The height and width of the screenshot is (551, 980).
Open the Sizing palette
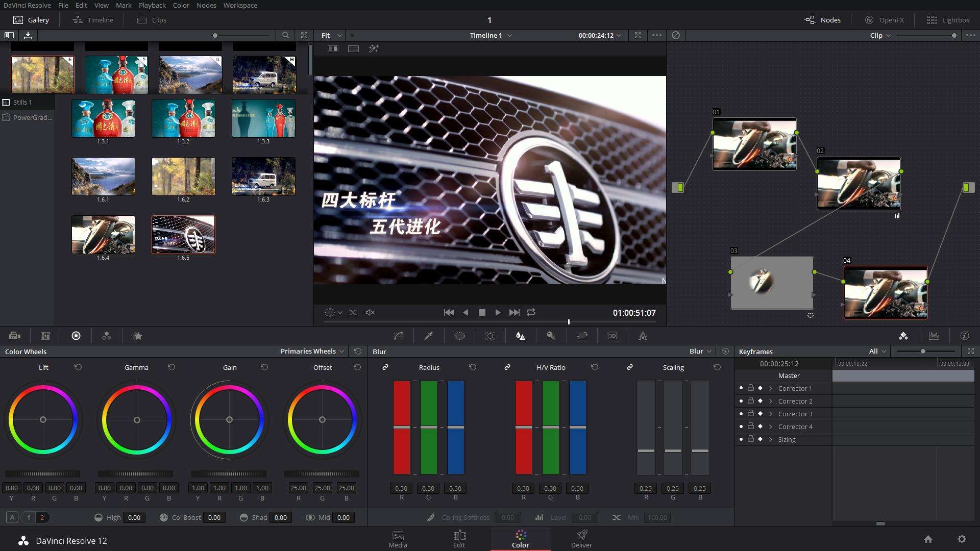(582, 336)
